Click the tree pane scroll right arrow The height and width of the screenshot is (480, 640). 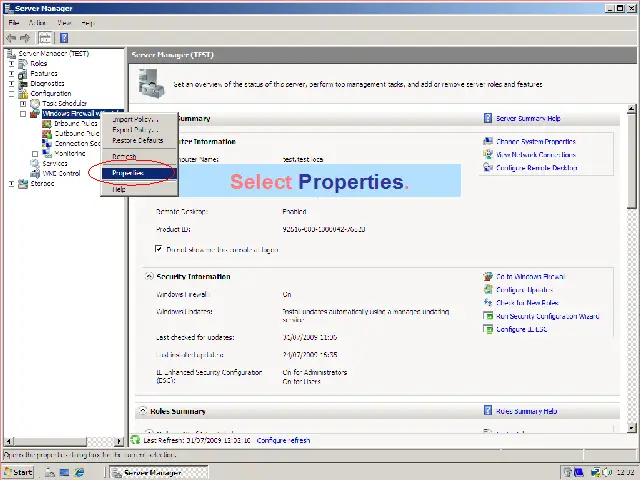click(119, 441)
